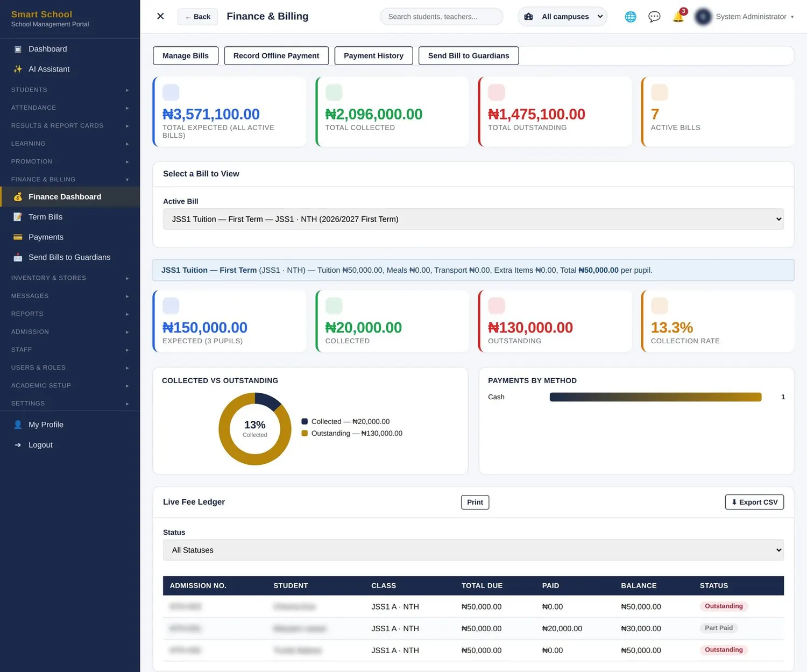Open the messages chat bubble icon
807x672 pixels.
[x=654, y=17]
